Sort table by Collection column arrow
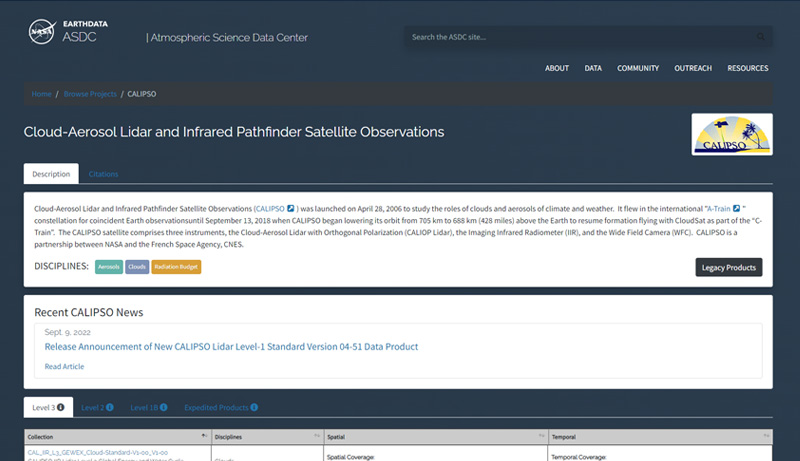 click(204, 436)
